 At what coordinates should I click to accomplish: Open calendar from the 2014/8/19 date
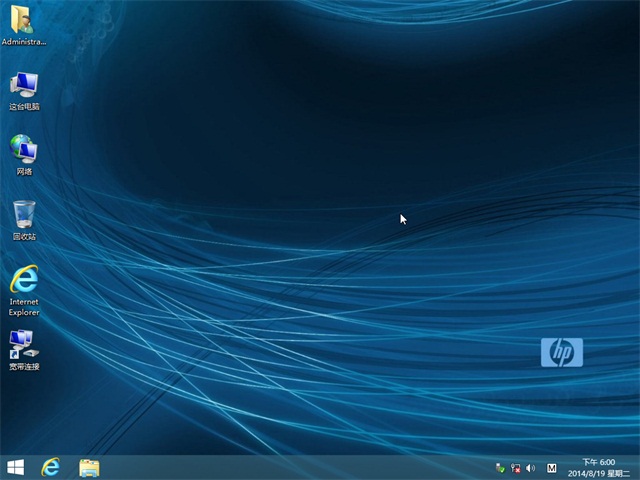[x=598, y=473]
